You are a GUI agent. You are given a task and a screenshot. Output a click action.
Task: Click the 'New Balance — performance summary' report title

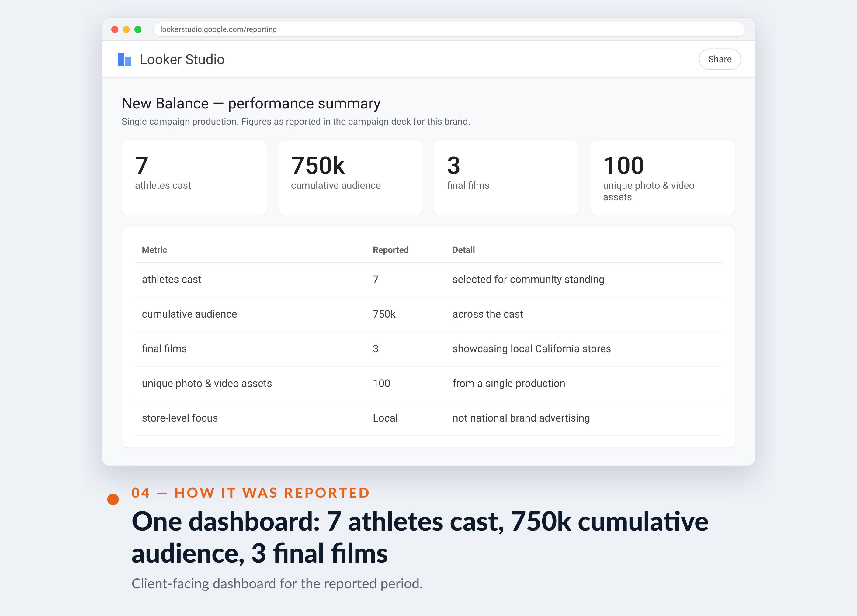coord(251,104)
